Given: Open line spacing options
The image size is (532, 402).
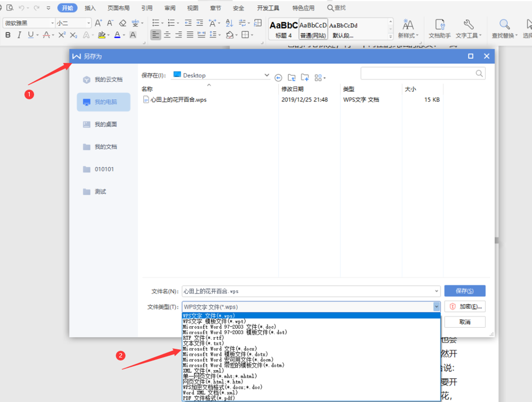Looking at the screenshot, I should (x=213, y=35).
